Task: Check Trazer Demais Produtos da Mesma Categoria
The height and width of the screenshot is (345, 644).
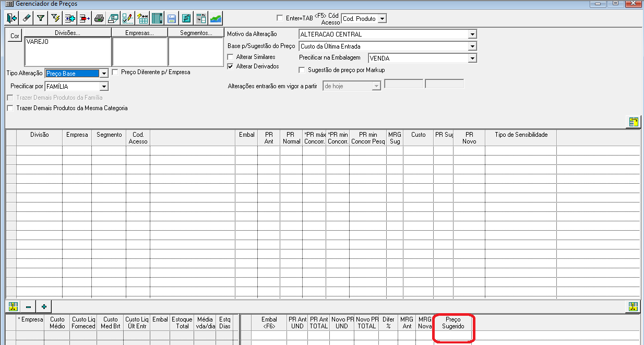Action: click(9, 108)
